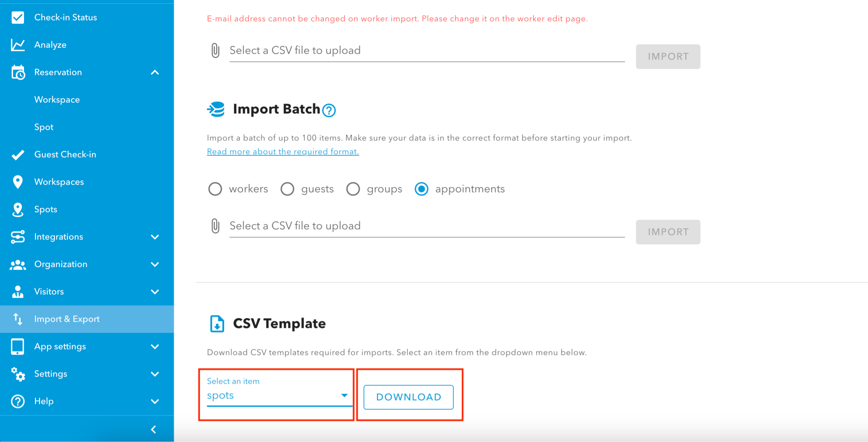The height and width of the screenshot is (442, 868).
Task: Click the Import Batch help question icon
Action: click(329, 110)
